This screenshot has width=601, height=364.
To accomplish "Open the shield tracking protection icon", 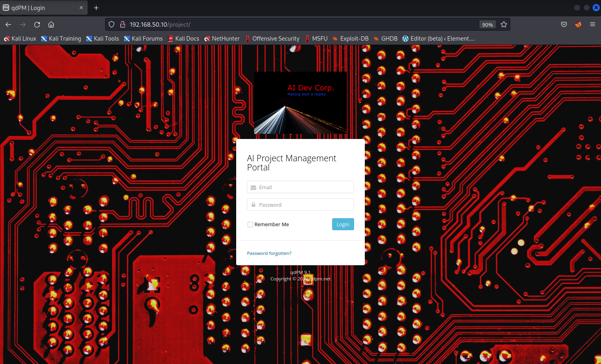I will tap(112, 25).
